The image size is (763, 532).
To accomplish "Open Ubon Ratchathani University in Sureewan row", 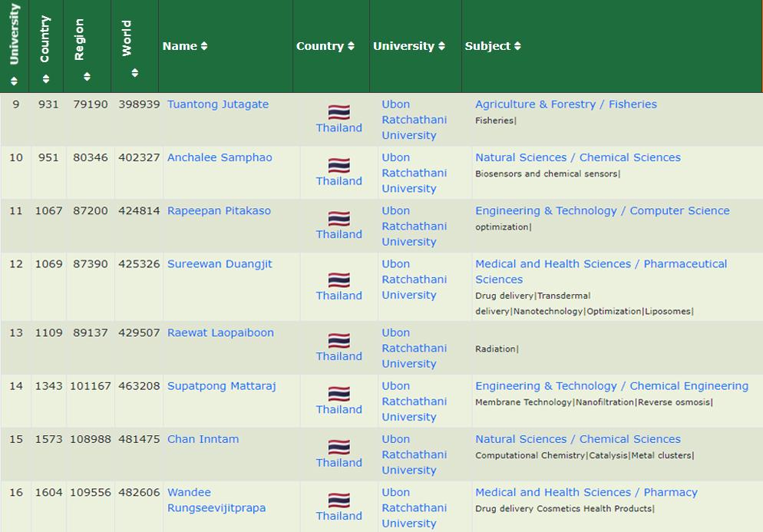I will click(414, 279).
